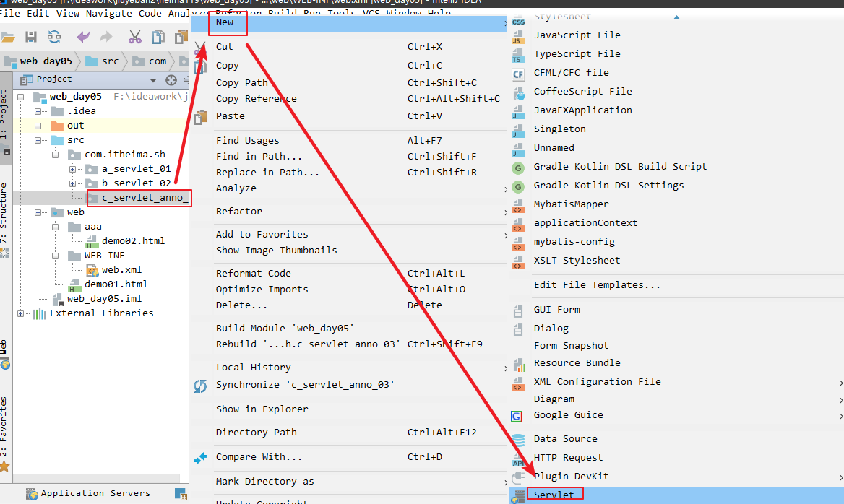
Task: Click the scroll-from-source target icon
Action: [171, 80]
